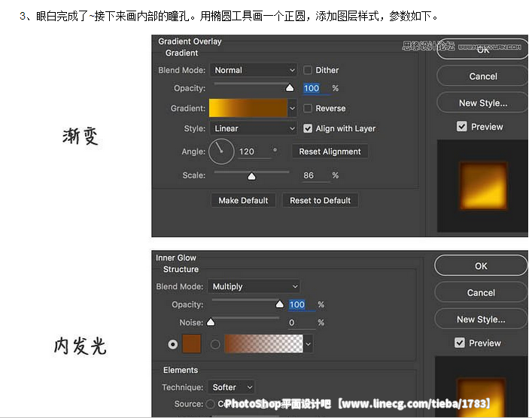Image resolution: width=532 pixels, height=418 pixels.
Task: Expand the gradient picker arrow in Gradient Overlay
Action: pyautogui.click(x=292, y=108)
